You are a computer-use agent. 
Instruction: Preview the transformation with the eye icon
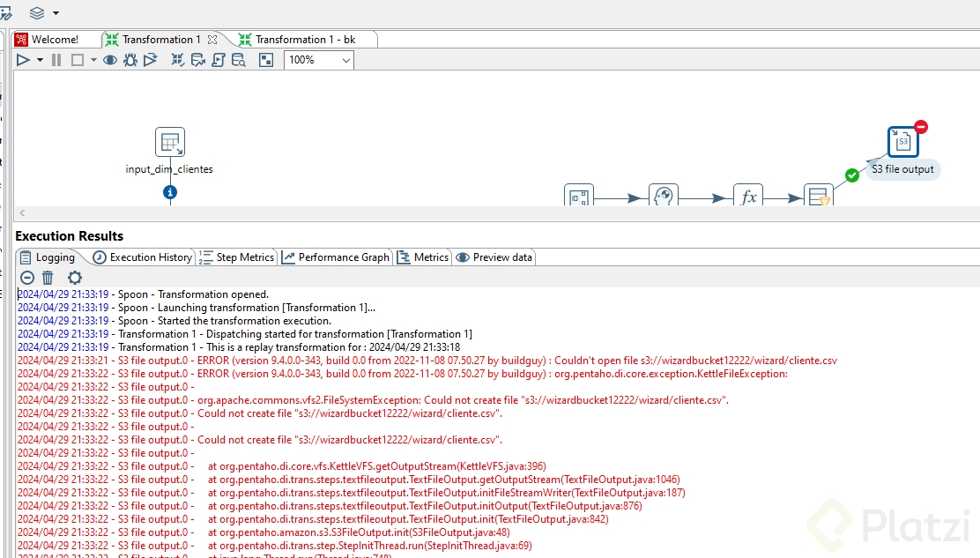tap(110, 60)
